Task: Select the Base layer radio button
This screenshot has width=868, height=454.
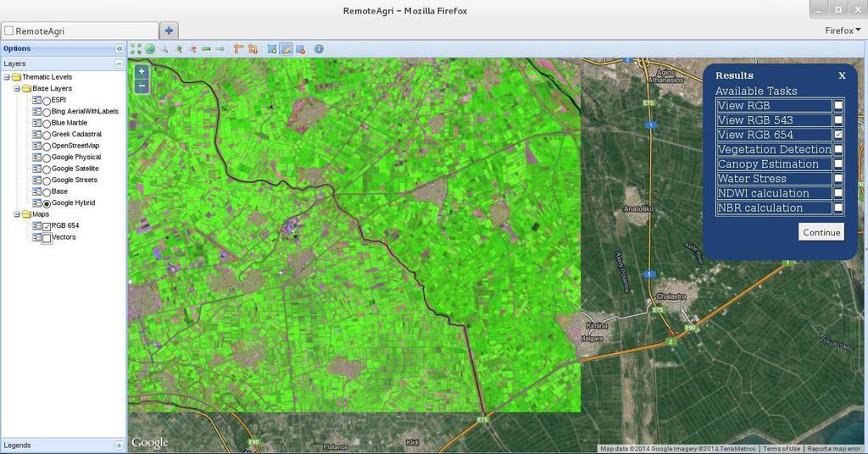Action: click(47, 192)
